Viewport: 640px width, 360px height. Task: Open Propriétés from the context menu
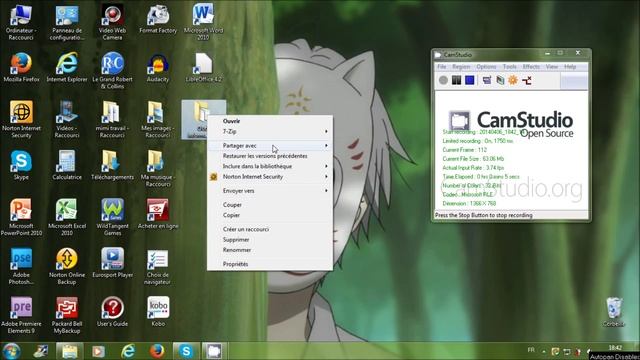pyautogui.click(x=270, y=264)
